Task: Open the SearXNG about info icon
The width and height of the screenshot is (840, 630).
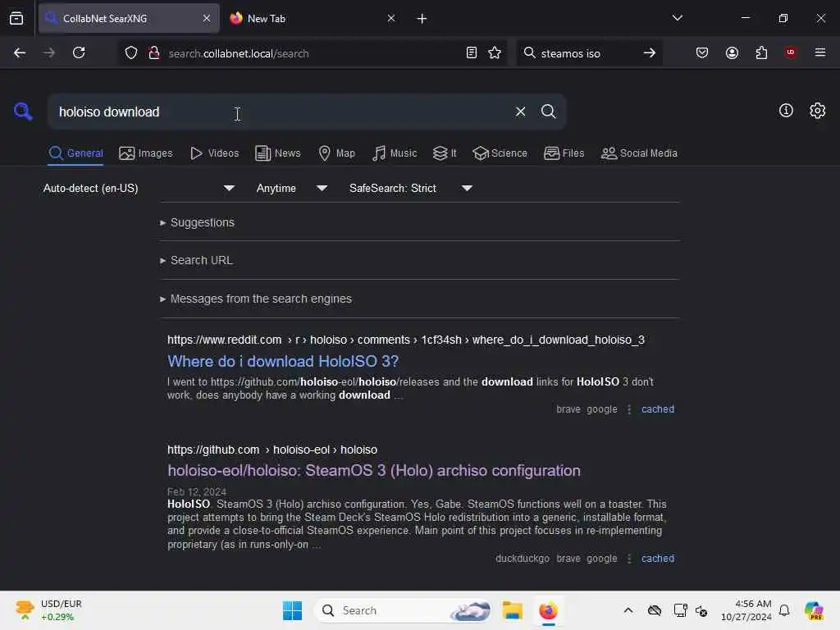Action: (x=785, y=111)
